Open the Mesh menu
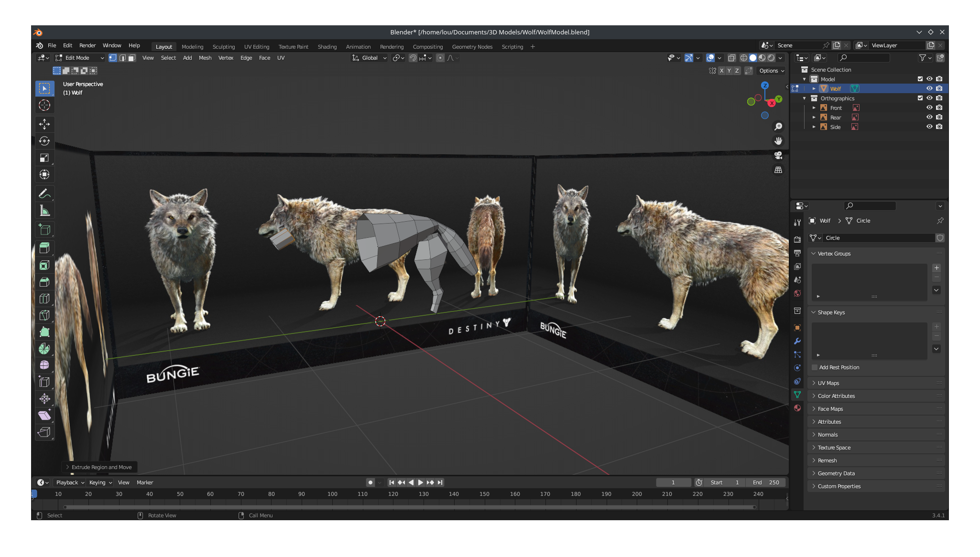This screenshot has width=980, height=557. point(205,58)
